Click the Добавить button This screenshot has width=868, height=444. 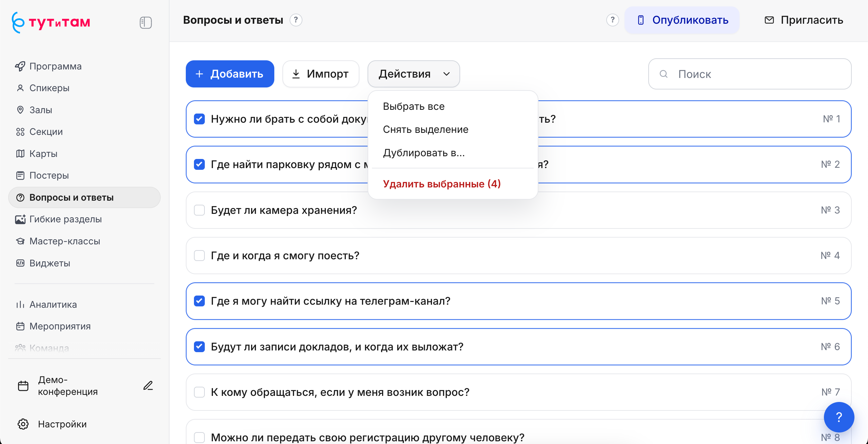pos(230,74)
